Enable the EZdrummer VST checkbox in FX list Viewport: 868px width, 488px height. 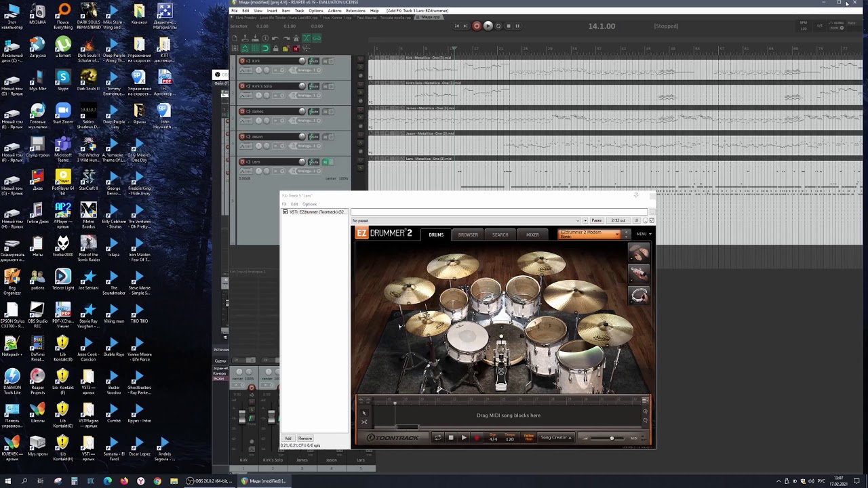click(285, 211)
